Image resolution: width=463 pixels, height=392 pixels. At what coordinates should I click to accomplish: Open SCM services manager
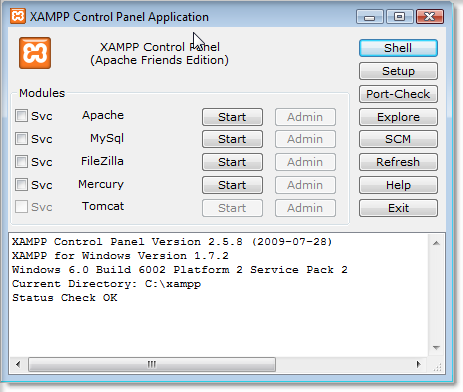point(398,139)
